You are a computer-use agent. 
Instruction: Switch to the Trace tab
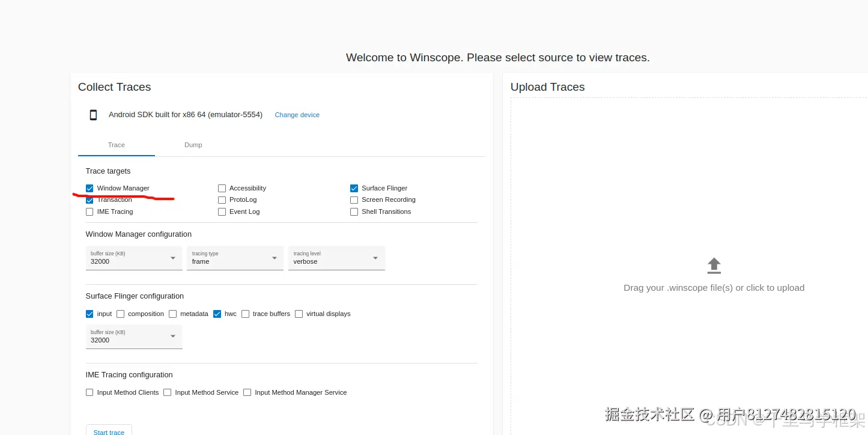pos(117,145)
